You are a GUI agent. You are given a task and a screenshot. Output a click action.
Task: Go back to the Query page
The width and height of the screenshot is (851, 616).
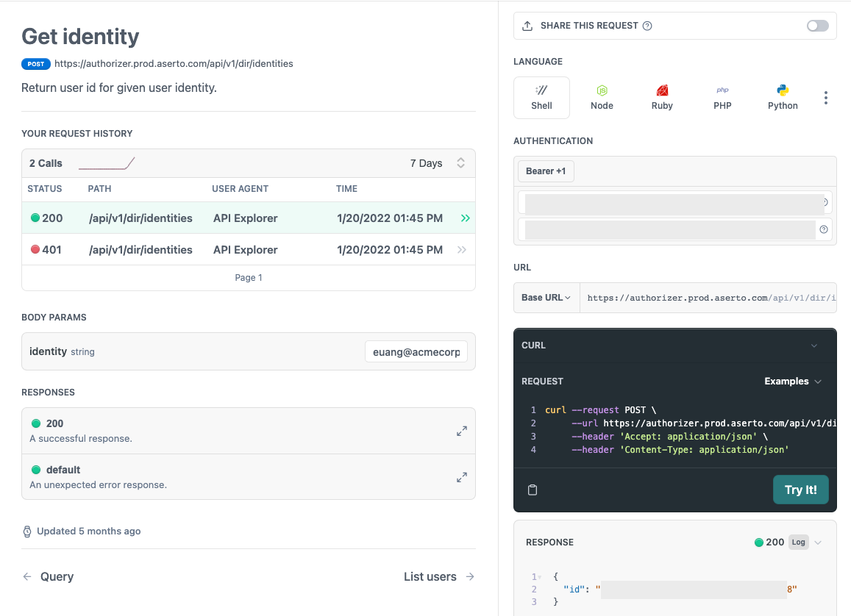(x=48, y=576)
